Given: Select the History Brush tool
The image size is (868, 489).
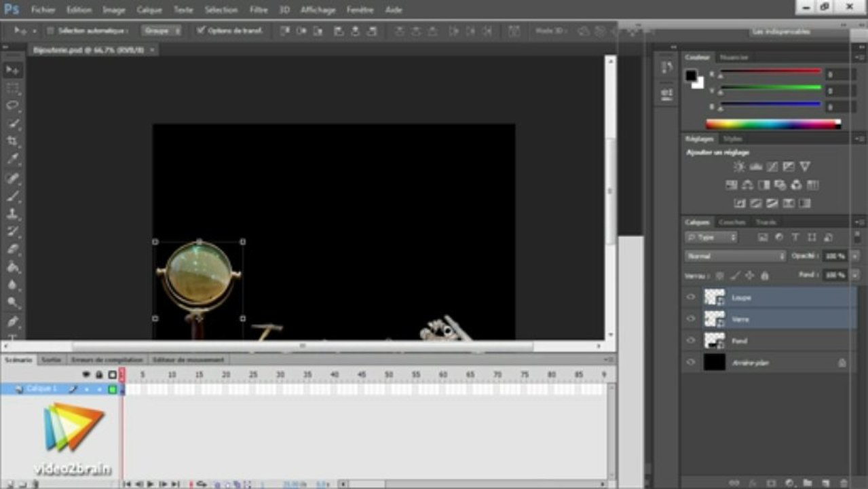Looking at the screenshot, I should click(x=13, y=232).
